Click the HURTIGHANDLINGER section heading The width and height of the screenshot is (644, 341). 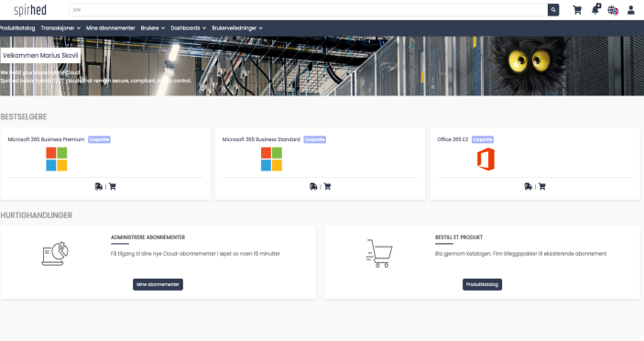tap(36, 215)
